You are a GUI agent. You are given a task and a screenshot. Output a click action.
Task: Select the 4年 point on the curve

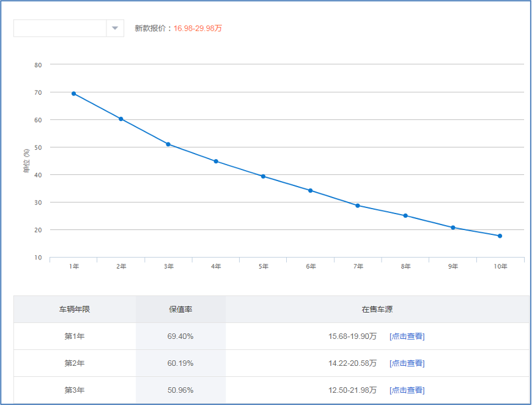[x=216, y=162]
